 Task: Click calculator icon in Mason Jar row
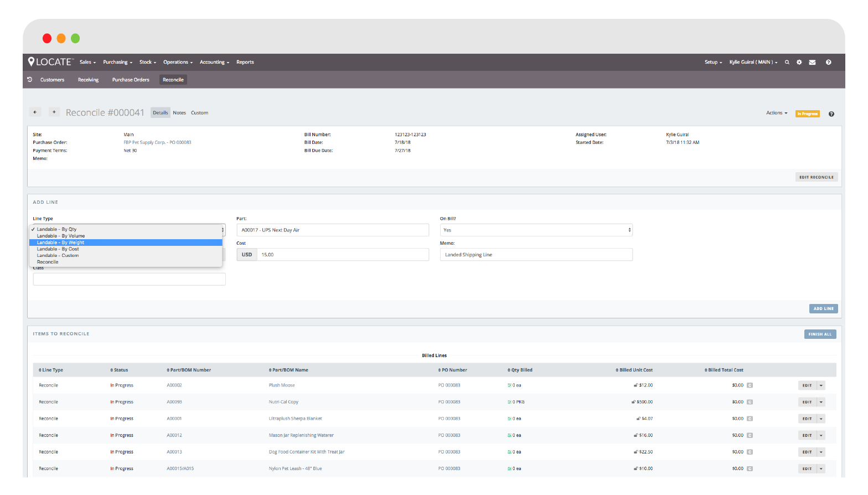pyautogui.click(x=750, y=435)
